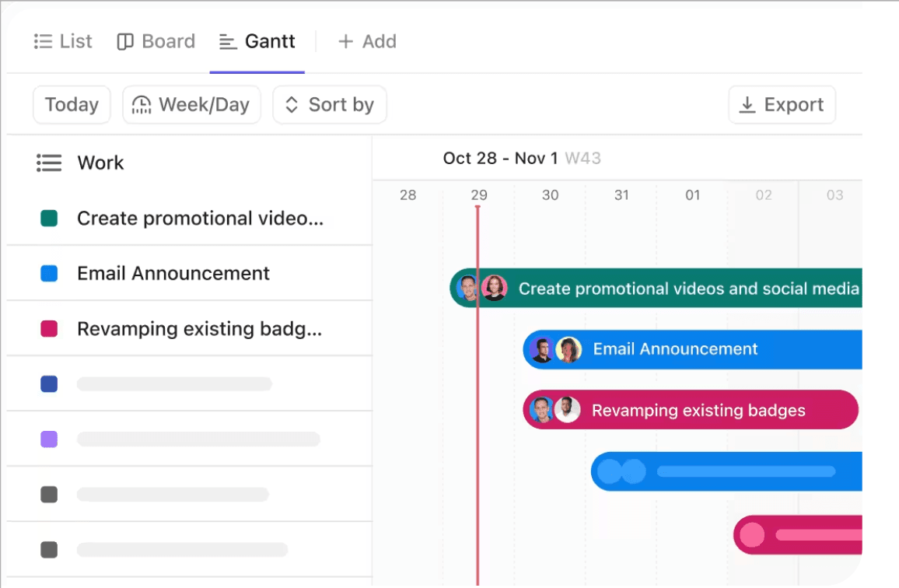The image size is (899, 588).
Task: Click the day 02 column header
Action: [764, 195]
